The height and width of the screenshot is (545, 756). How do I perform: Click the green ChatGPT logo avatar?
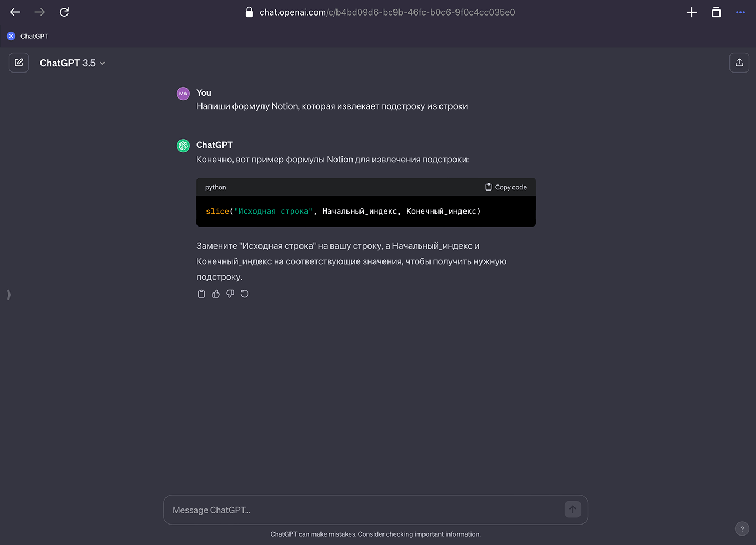pos(183,146)
